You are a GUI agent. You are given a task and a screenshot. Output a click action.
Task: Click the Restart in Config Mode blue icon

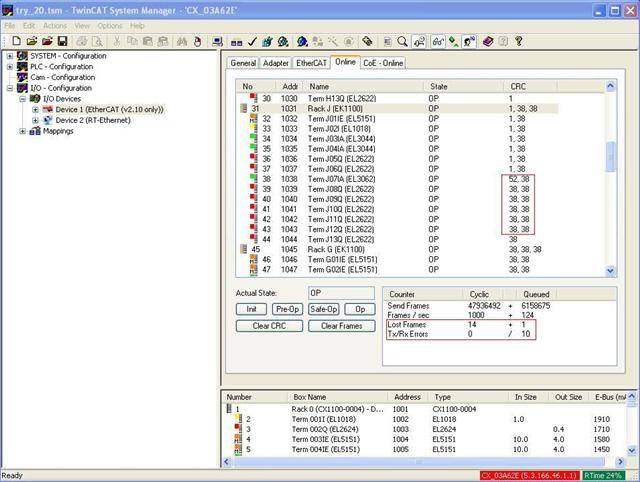point(302,41)
